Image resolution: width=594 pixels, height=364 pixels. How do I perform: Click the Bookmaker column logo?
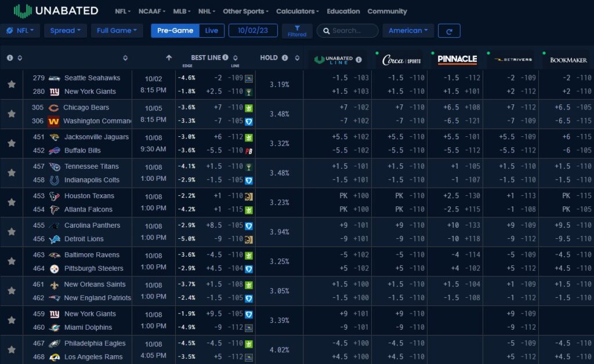[568, 60]
